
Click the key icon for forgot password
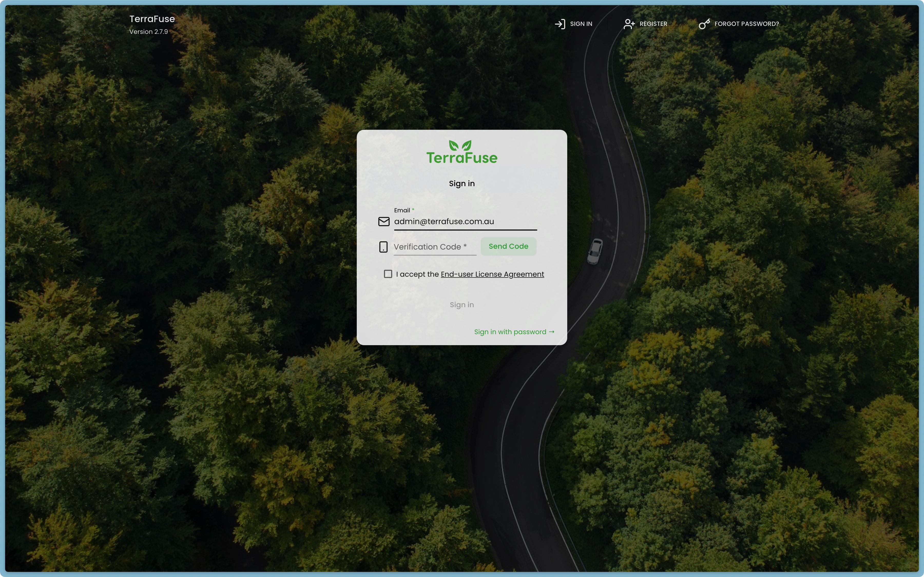704,24
